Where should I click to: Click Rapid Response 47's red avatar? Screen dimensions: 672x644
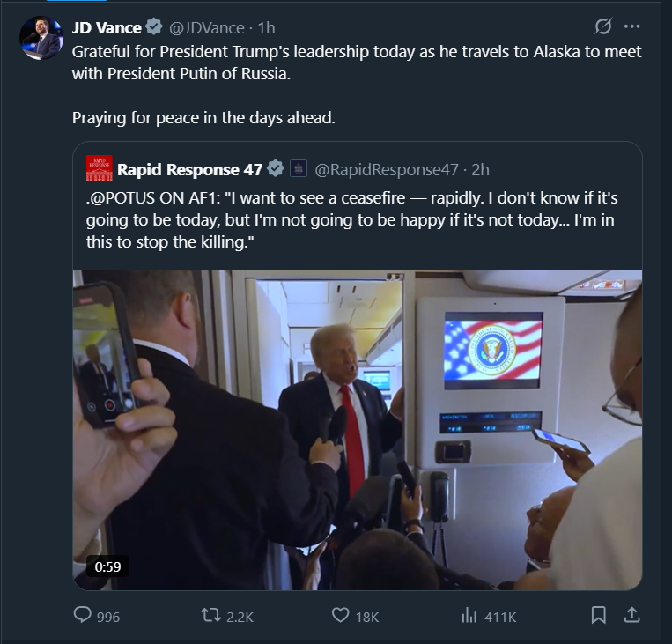point(99,168)
